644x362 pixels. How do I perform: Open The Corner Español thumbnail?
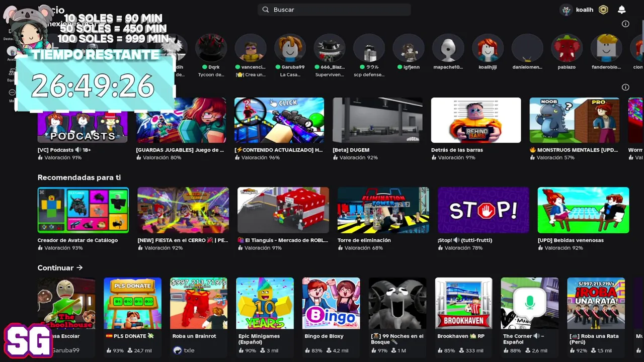[530, 303]
